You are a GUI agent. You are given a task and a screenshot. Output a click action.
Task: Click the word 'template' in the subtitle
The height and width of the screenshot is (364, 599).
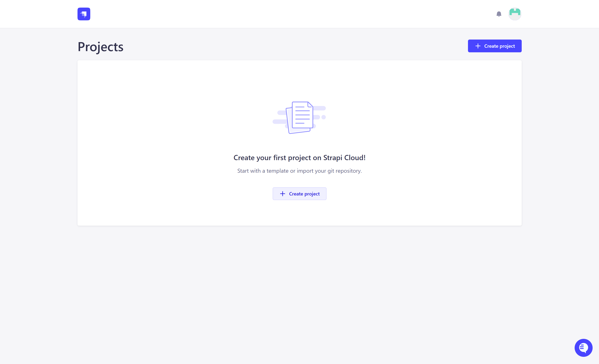coord(277,171)
